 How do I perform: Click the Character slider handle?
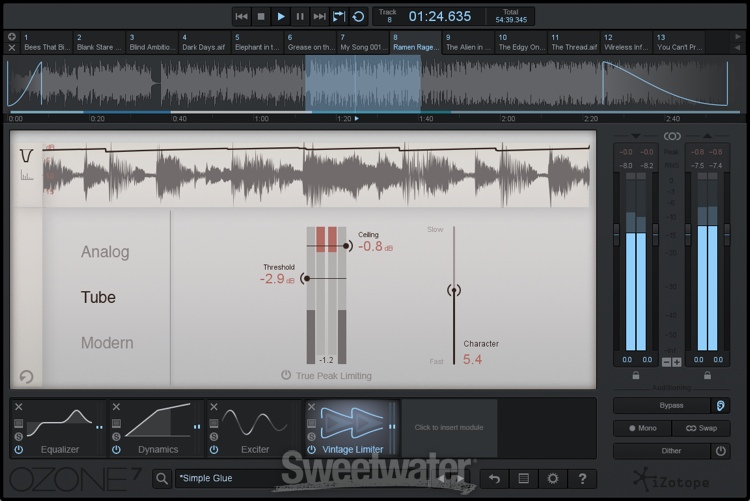tap(454, 290)
